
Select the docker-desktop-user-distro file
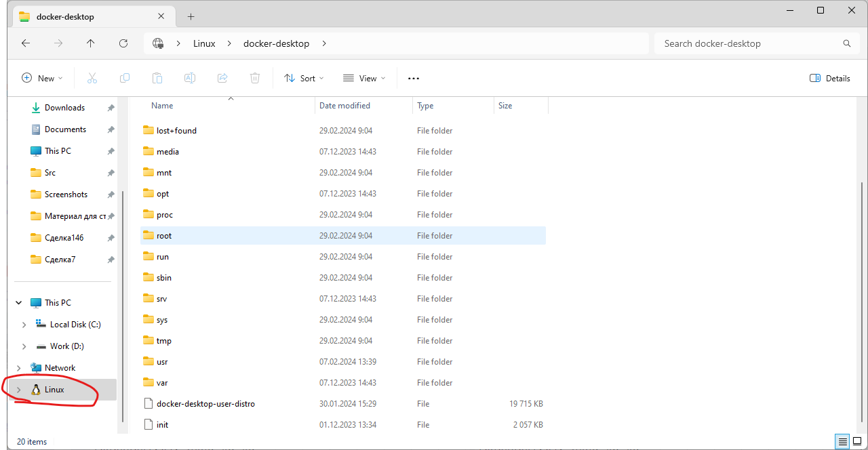205,404
